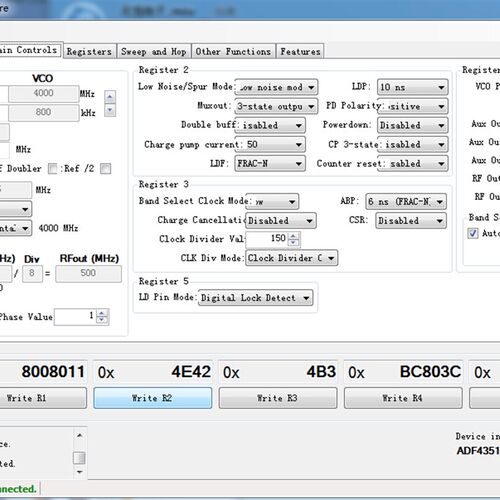Toggle the Ref Doubler checkbox

(52, 169)
